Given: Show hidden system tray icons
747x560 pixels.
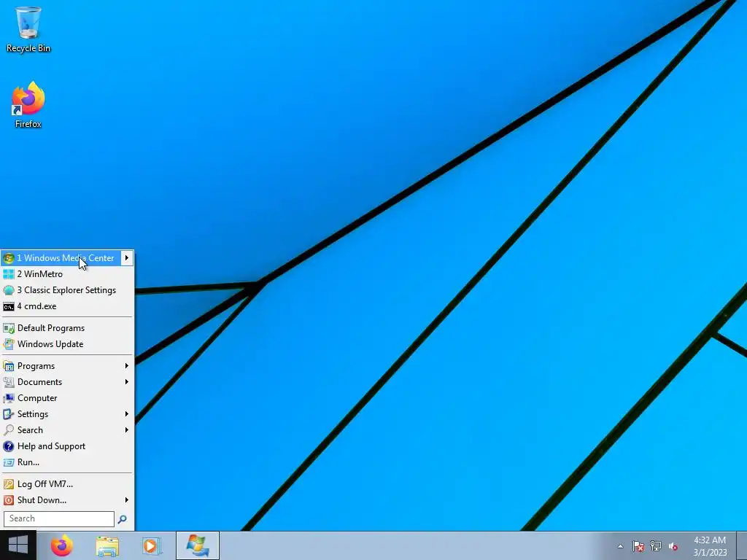Looking at the screenshot, I should [x=620, y=546].
